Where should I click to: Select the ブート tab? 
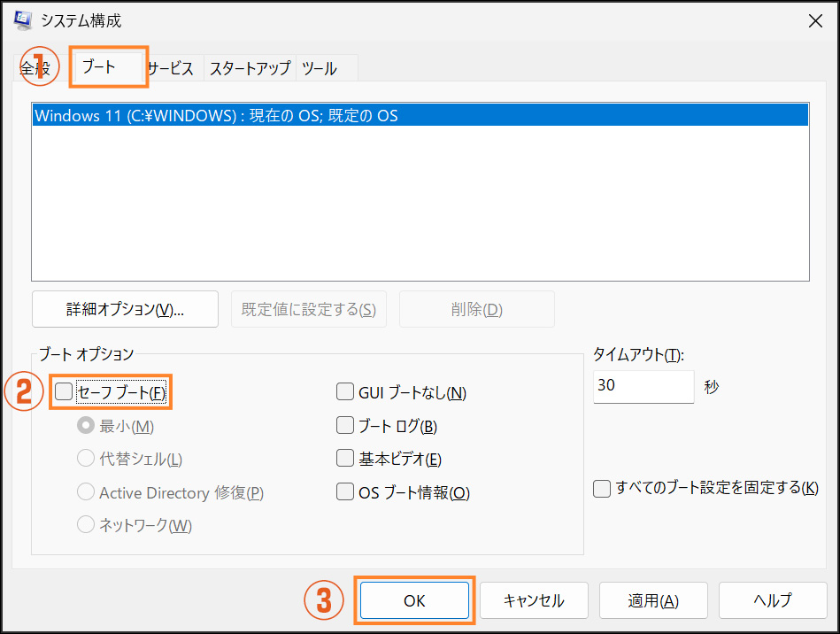coord(108,67)
